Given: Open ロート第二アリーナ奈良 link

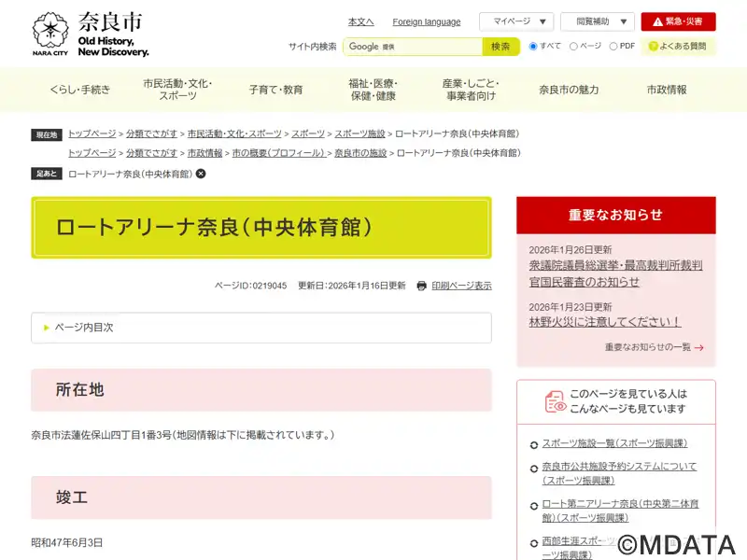Looking at the screenshot, I should 620,511.
